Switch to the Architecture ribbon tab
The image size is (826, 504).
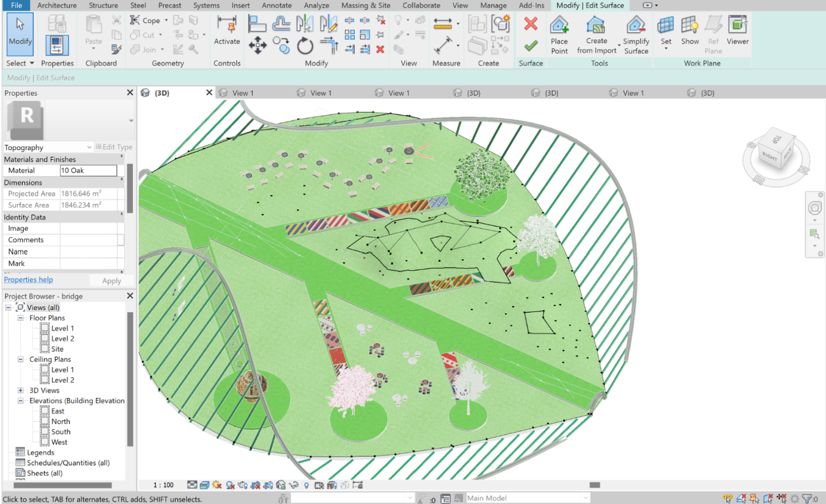coord(57,5)
